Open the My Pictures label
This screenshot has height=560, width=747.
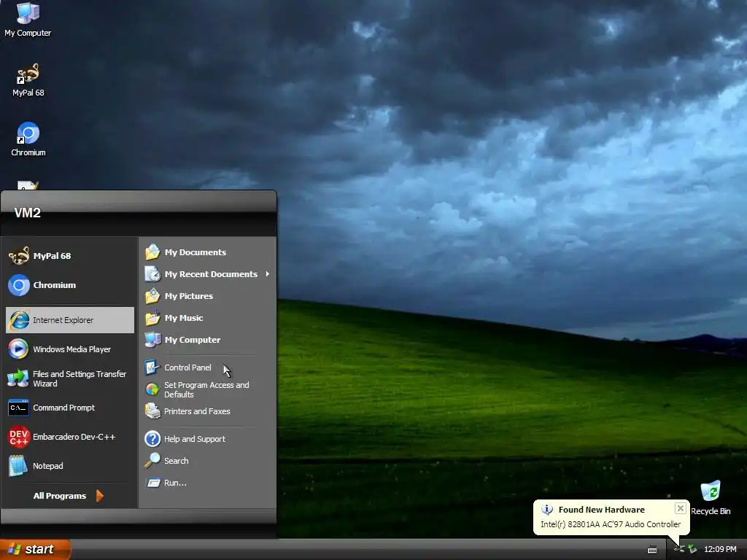pos(189,296)
